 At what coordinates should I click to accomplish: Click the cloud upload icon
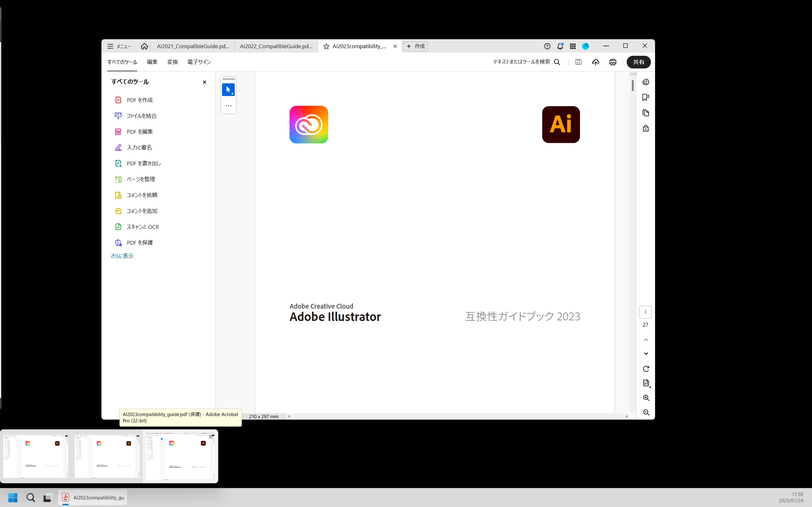tap(596, 62)
